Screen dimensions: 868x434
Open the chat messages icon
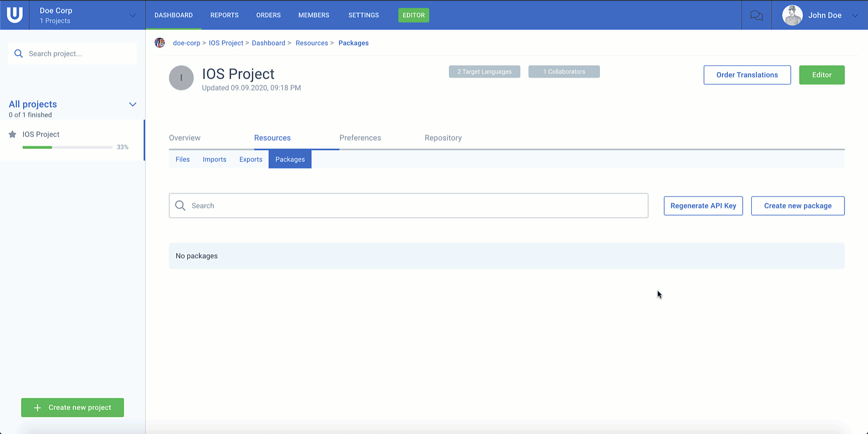click(x=756, y=15)
